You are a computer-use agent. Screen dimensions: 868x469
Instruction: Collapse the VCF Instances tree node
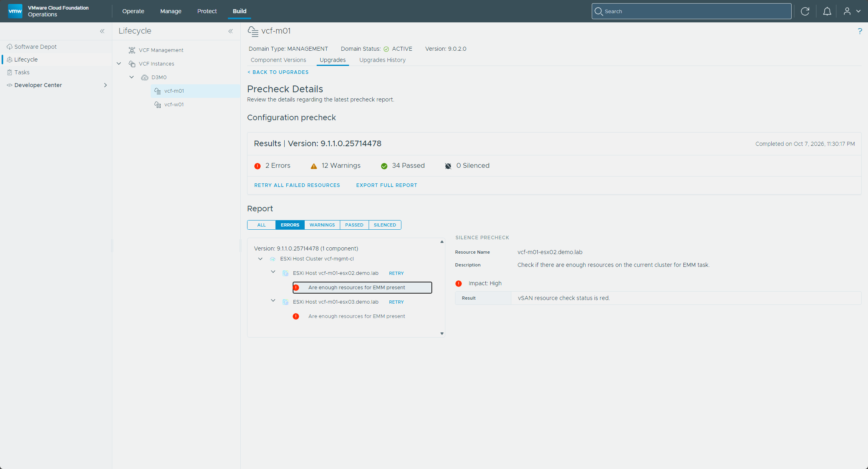[x=119, y=64]
